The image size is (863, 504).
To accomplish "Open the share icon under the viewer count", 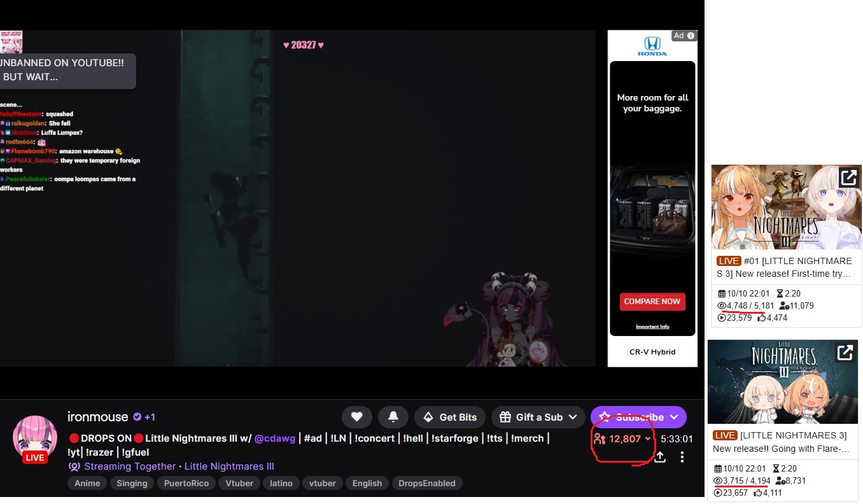I will click(660, 457).
